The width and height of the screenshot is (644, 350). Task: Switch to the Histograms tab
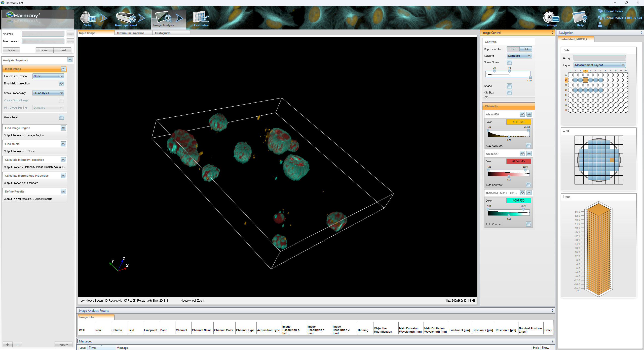coord(163,33)
